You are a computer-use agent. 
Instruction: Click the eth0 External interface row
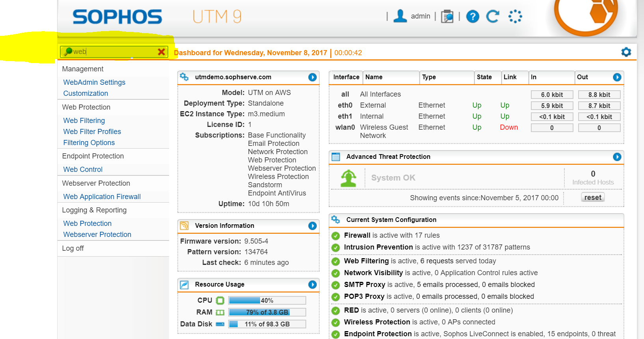tap(476, 105)
